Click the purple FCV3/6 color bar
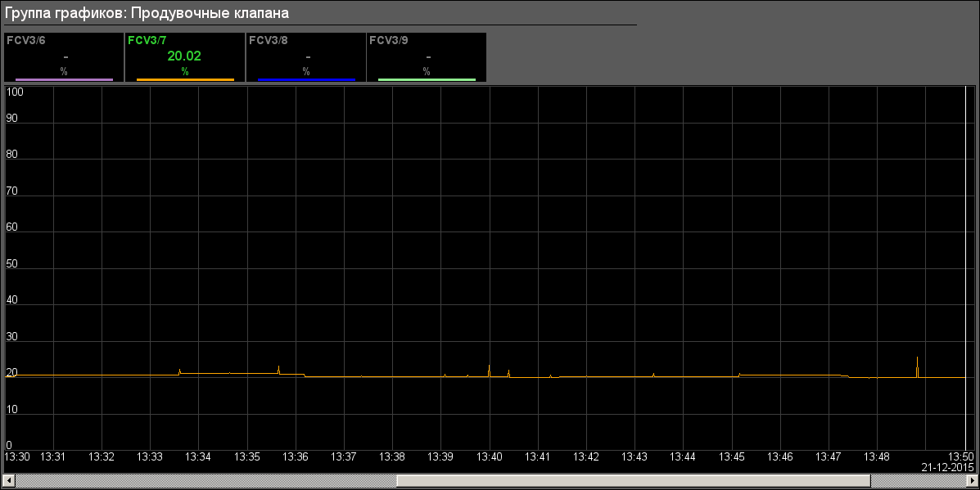 (x=64, y=79)
